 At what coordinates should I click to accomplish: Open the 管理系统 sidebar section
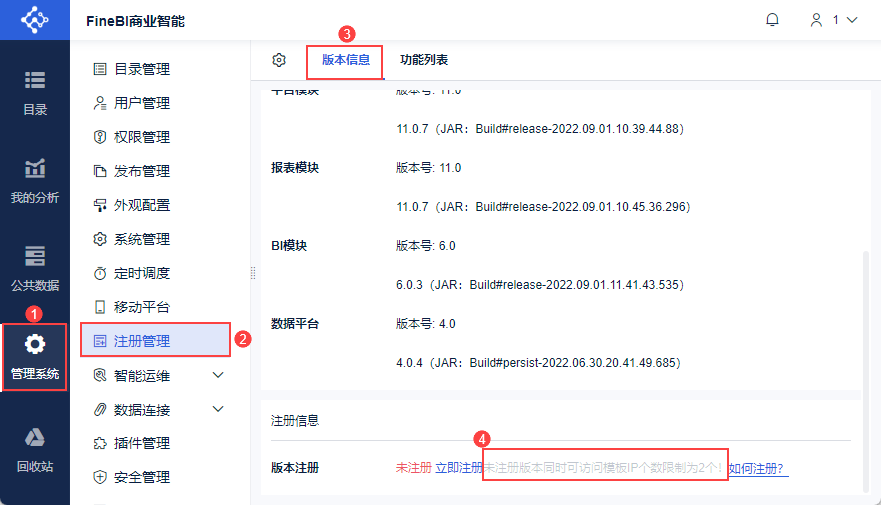35,357
